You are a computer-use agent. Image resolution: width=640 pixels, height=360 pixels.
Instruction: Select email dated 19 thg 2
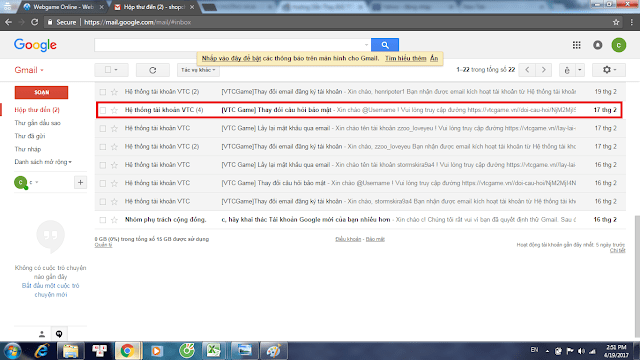[x=103, y=92]
